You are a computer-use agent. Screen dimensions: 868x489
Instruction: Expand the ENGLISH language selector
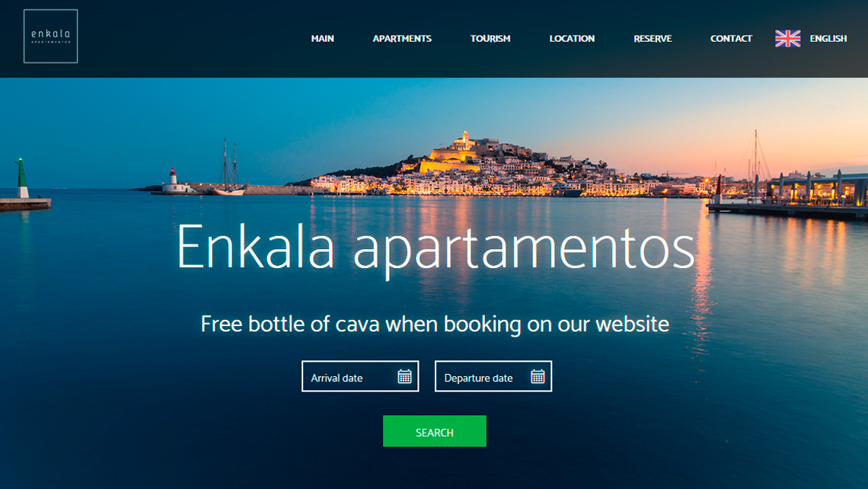828,38
